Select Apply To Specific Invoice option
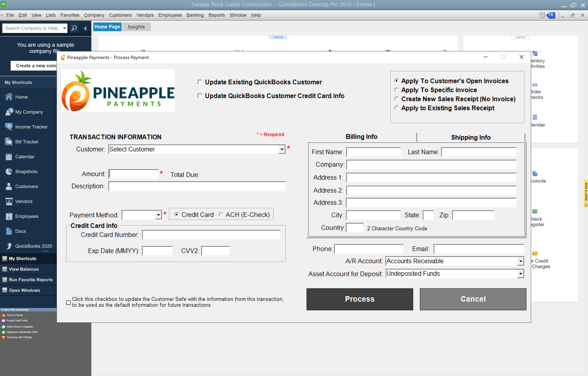This screenshot has height=376, width=588. click(x=397, y=90)
